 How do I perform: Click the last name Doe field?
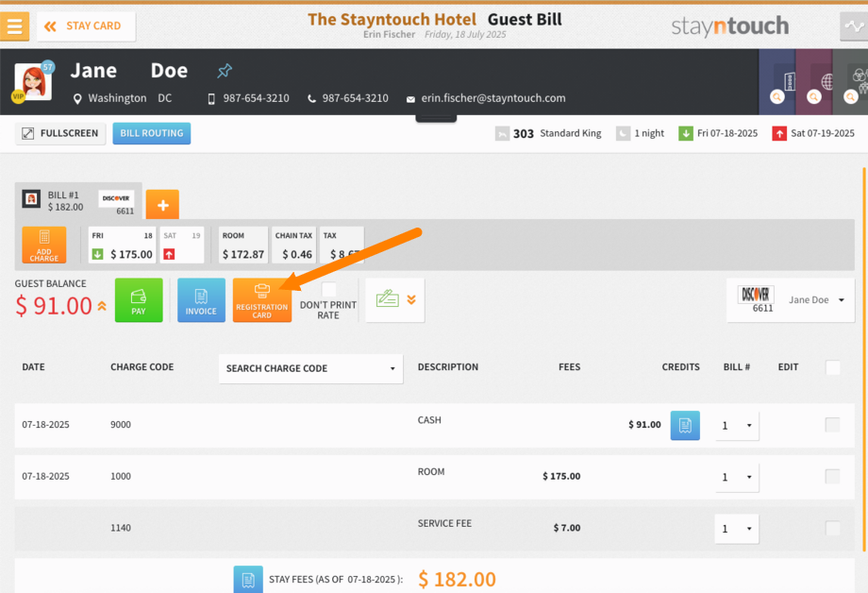(169, 71)
